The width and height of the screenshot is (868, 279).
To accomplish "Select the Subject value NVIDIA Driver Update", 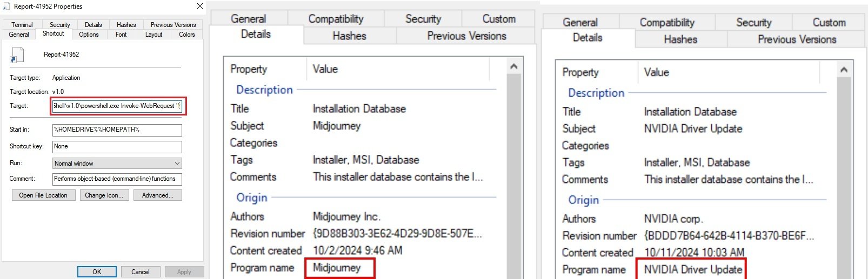I will pos(693,129).
